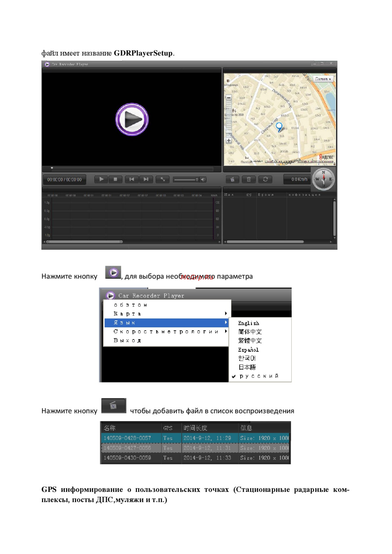The height and width of the screenshot is (554, 392).
Task: Click the G-sensor graph horizontal scrollbar
Action: click(x=84, y=241)
